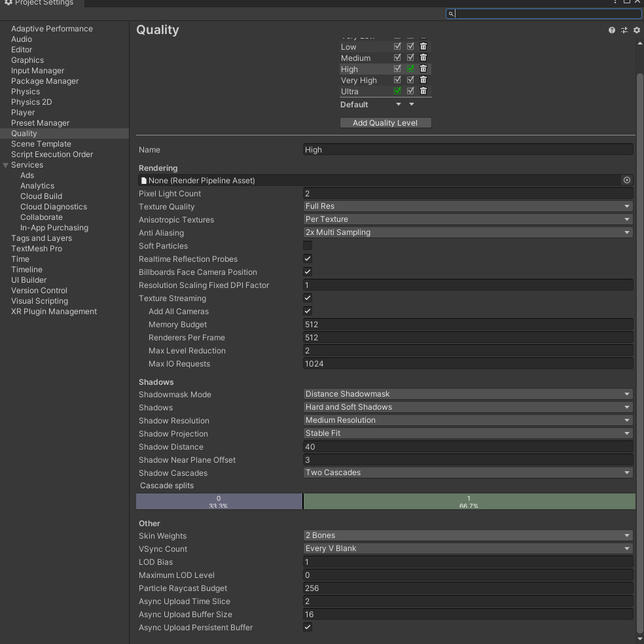The height and width of the screenshot is (644, 644).
Task: Open the Quality settings gear menu
Action: point(636,30)
